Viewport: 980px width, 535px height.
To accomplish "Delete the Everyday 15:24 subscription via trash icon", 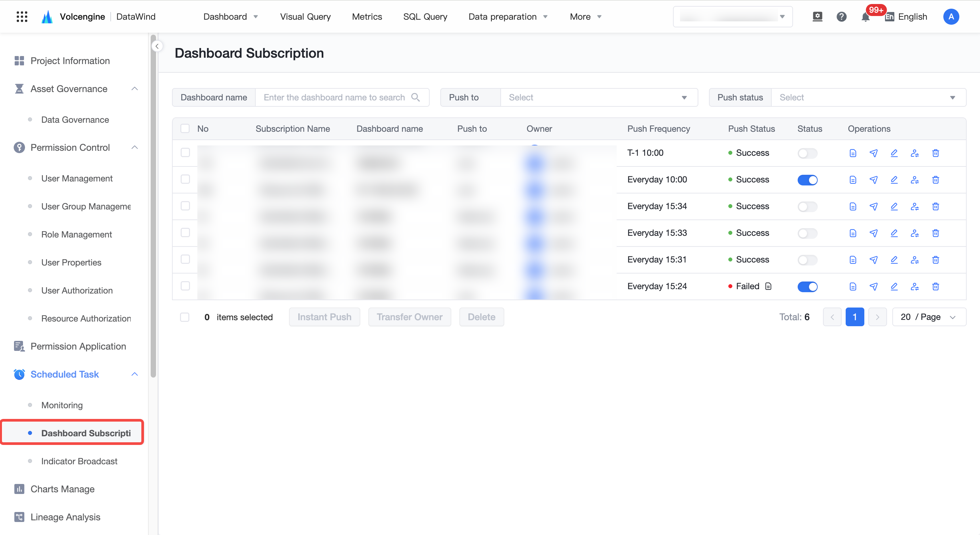I will point(935,287).
